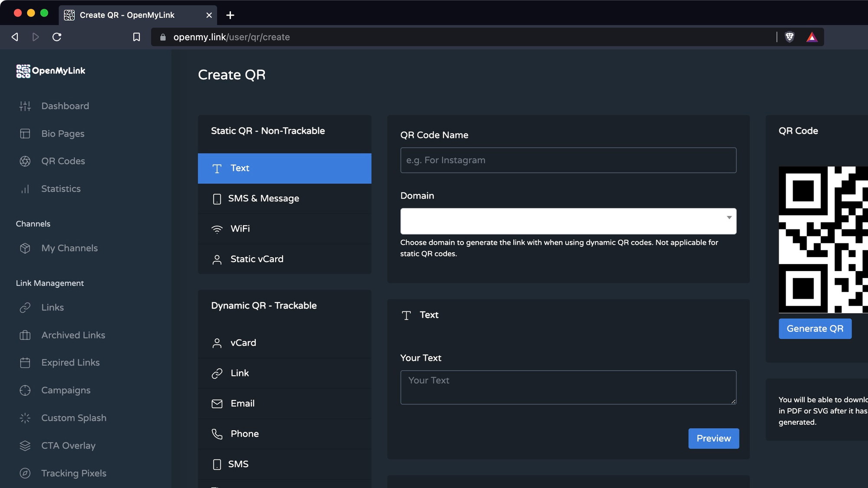Open Campaigns page

pos(66,390)
